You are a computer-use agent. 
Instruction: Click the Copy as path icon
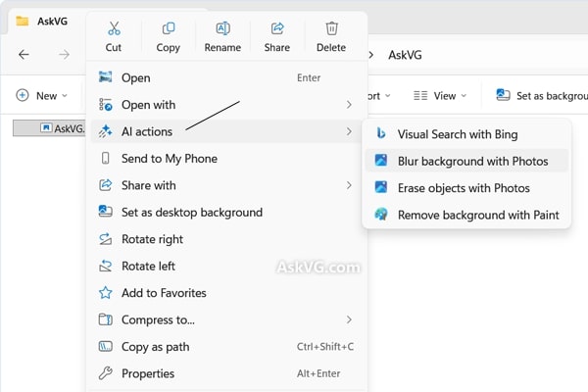[106, 346]
